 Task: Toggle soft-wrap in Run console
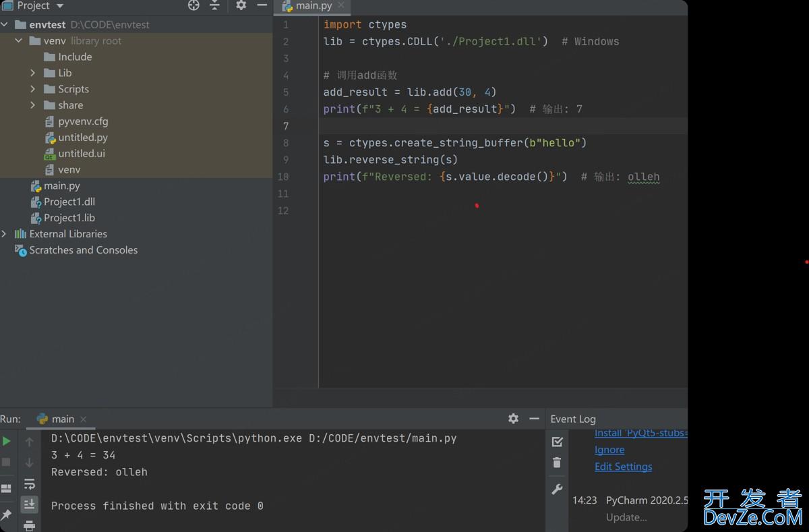[29, 484]
